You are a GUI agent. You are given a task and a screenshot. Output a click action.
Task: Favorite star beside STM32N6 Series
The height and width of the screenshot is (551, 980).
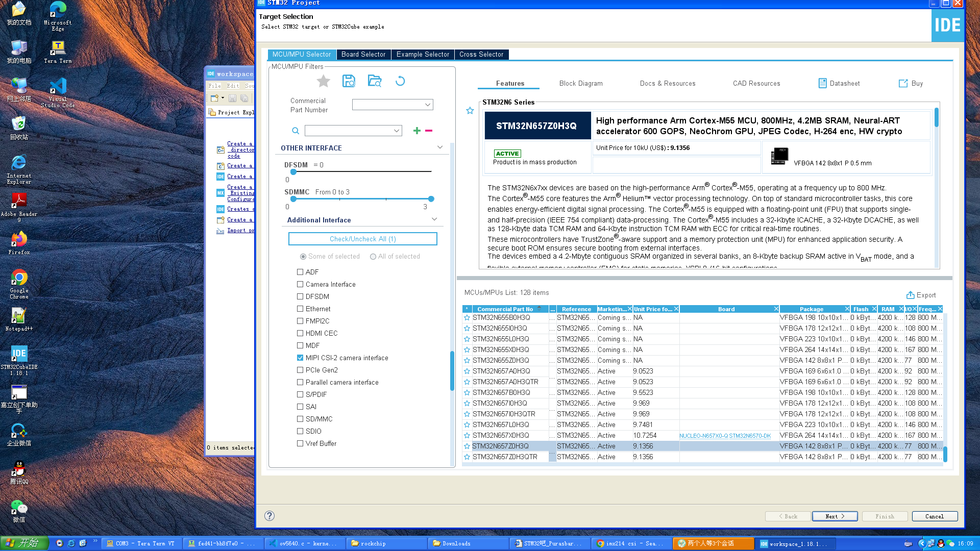(470, 111)
